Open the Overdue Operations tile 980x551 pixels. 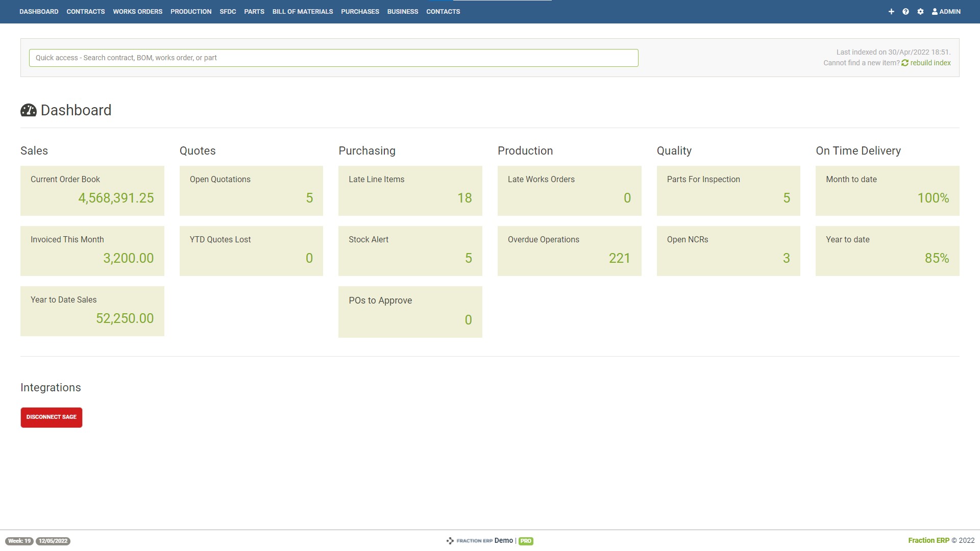click(x=569, y=251)
